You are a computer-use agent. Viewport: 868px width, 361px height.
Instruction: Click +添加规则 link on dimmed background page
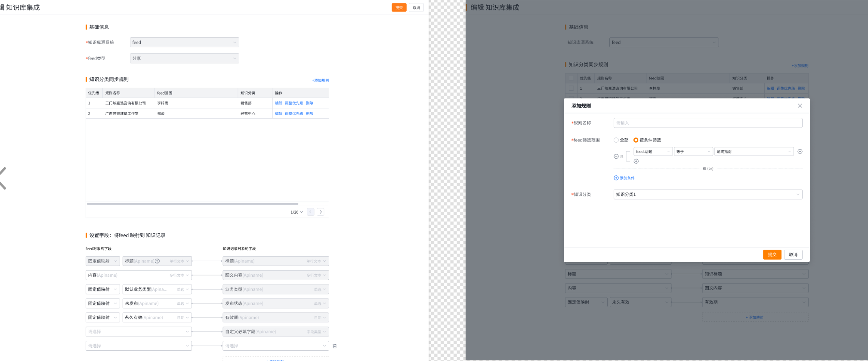click(800, 66)
